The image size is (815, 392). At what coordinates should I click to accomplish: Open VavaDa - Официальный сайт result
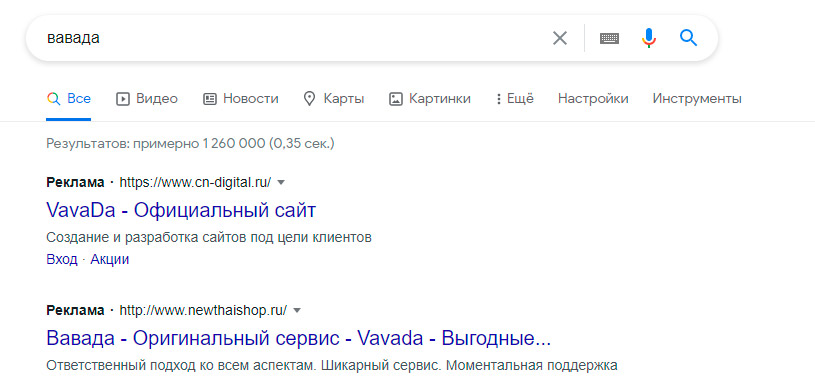click(181, 211)
